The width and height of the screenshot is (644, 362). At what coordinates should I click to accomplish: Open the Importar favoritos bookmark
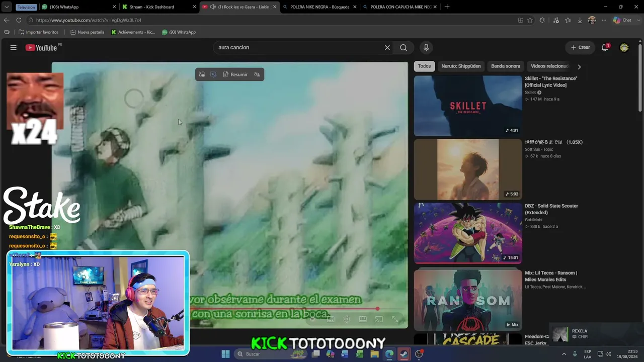tap(38, 32)
